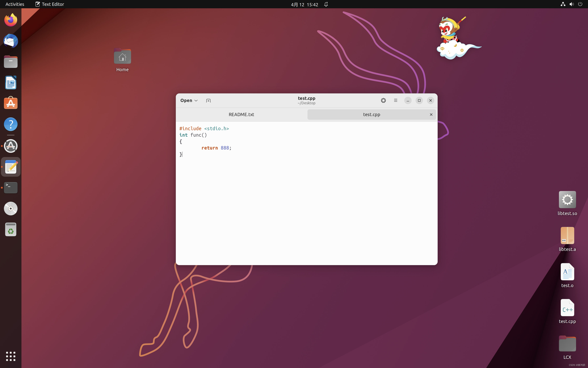Select the libtest.a archive on the desktop
Image resolution: width=588 pixels, height=368 pixels.
(x=567, y=239)
